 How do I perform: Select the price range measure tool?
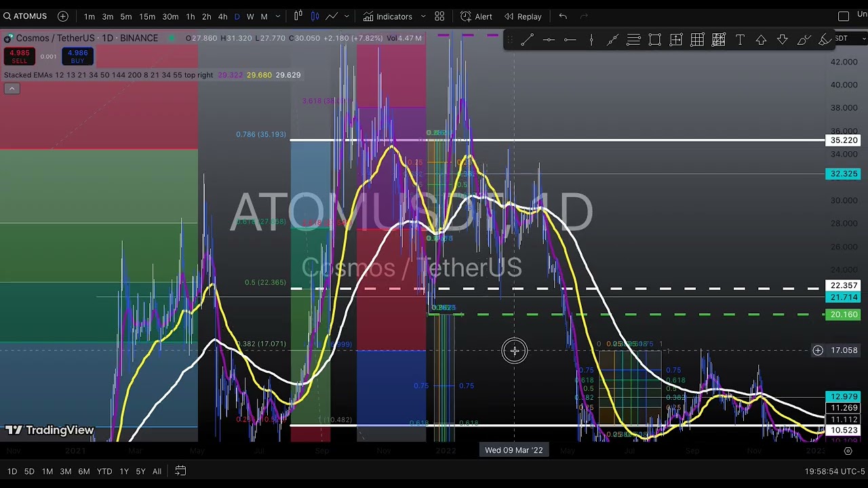(x=676, y=40)
